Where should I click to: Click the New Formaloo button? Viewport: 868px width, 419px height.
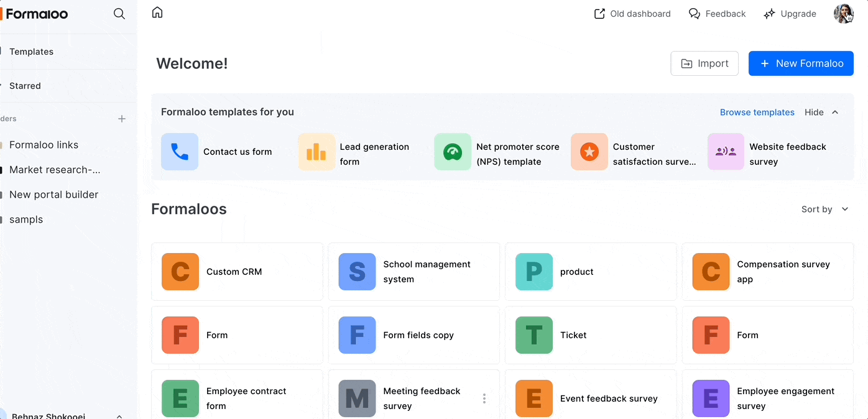[801, 63]
